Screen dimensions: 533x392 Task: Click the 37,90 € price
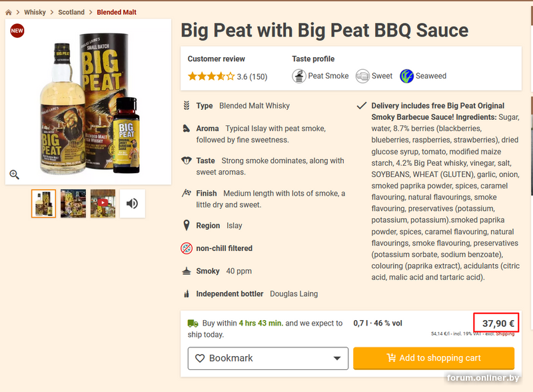coord(498,324)
